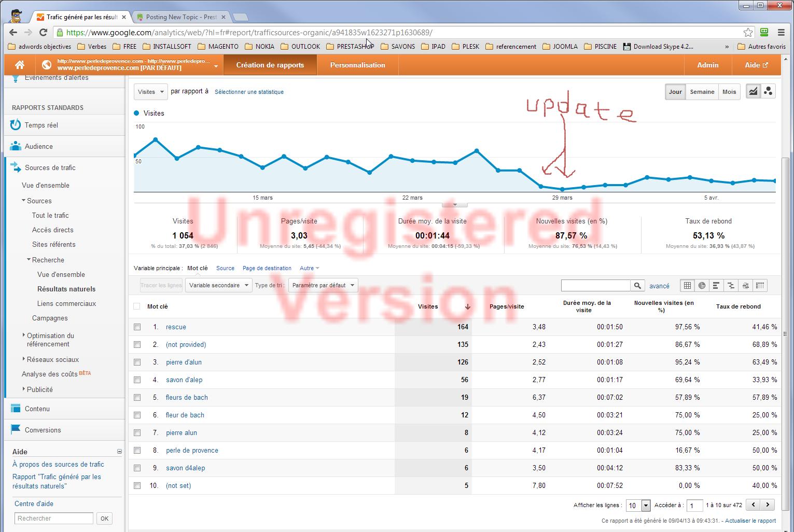
Task: Select all rows with header checkbox
Action: 137,306
